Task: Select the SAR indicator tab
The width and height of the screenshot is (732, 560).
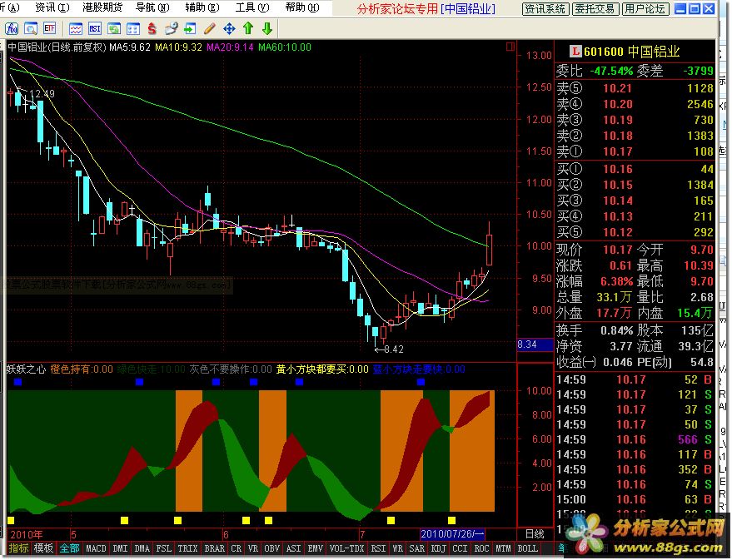Action: tap(416, 548)
